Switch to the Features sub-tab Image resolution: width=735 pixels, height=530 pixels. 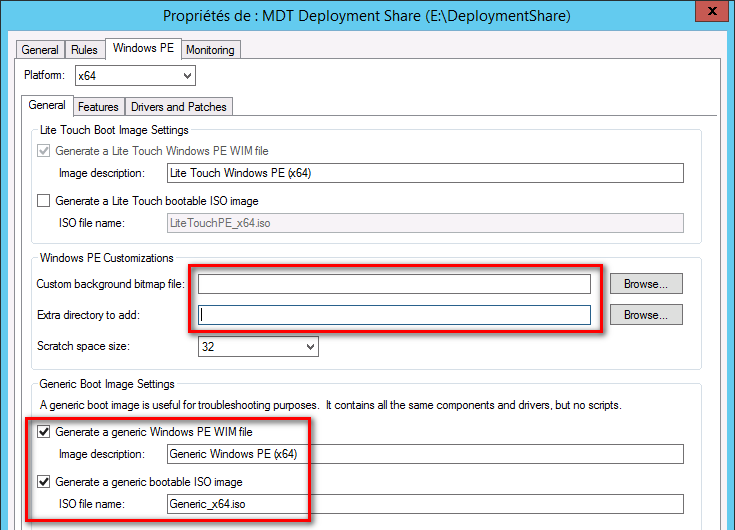tap(98, 107)
